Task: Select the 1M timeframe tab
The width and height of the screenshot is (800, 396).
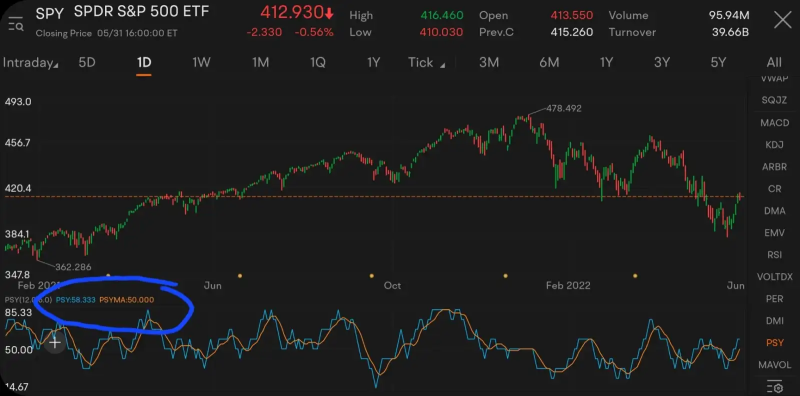Action: tap(260, 63)
